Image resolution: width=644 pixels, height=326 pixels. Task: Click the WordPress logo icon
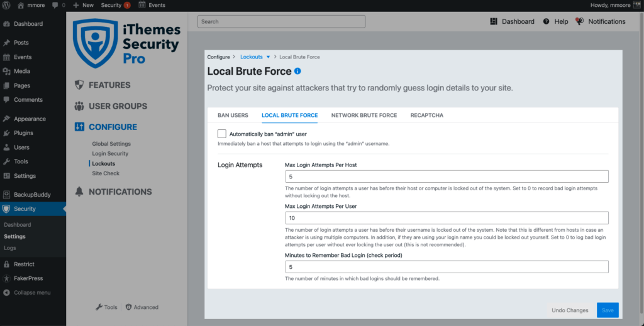6,5
